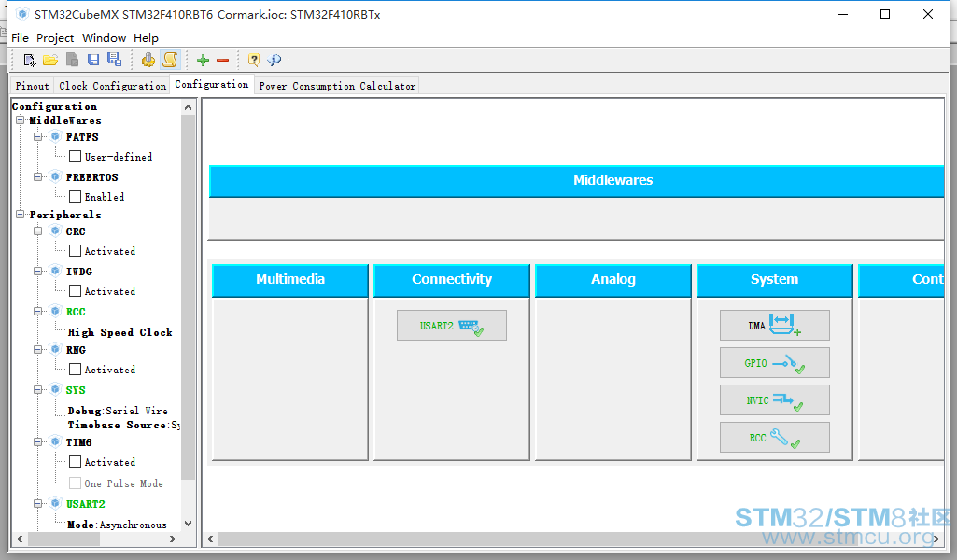Viewport: 957px width, 560px height.
Task: Click the USART2 tree cube icon
Action: pos(55,503)
